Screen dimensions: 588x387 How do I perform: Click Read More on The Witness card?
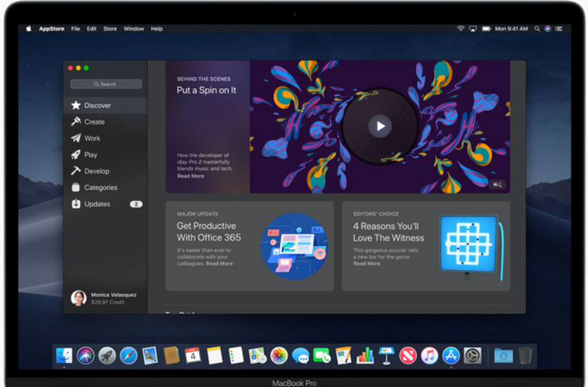click(367, 264)
